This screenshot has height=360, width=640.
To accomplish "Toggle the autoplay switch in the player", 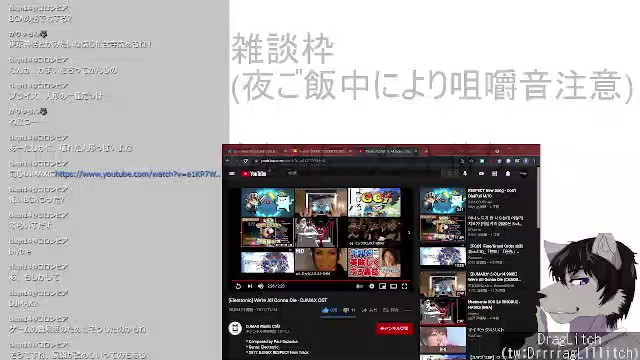I will [359, 286].
